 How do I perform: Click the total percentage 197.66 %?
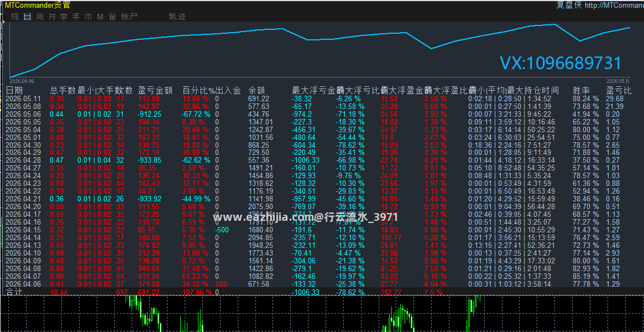pos(197,292)
